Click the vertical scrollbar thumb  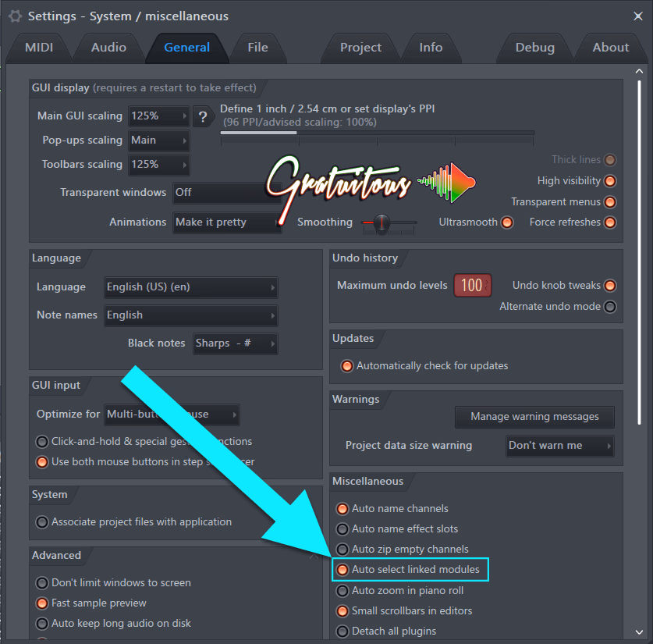click(639, 252)
